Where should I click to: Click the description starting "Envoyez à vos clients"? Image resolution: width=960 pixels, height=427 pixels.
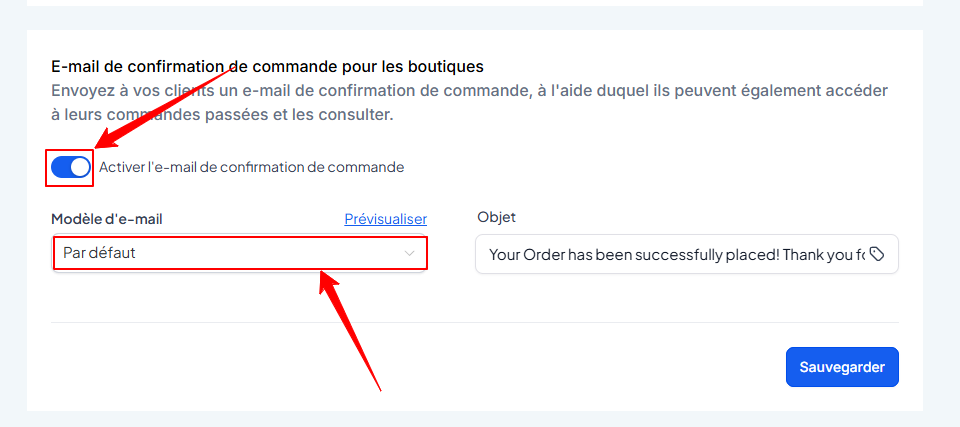pos(470,102)
